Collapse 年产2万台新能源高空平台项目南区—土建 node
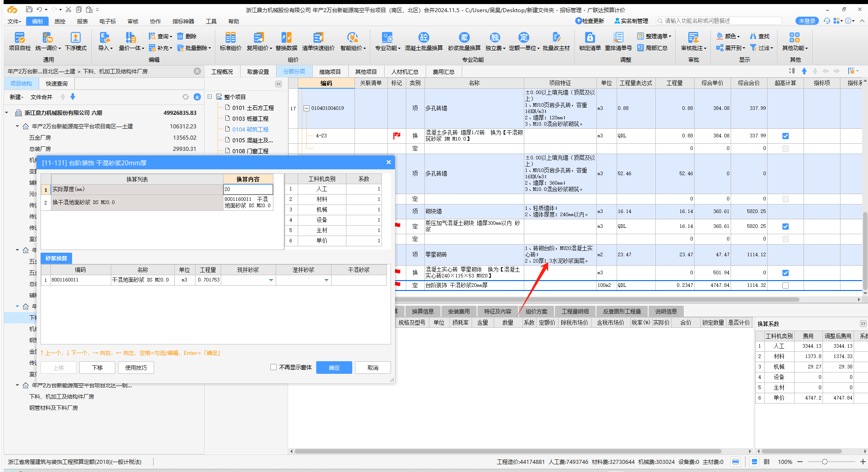The height and width of the screenshot is (472, 868). pyautogui.click(x=18, y=126)
